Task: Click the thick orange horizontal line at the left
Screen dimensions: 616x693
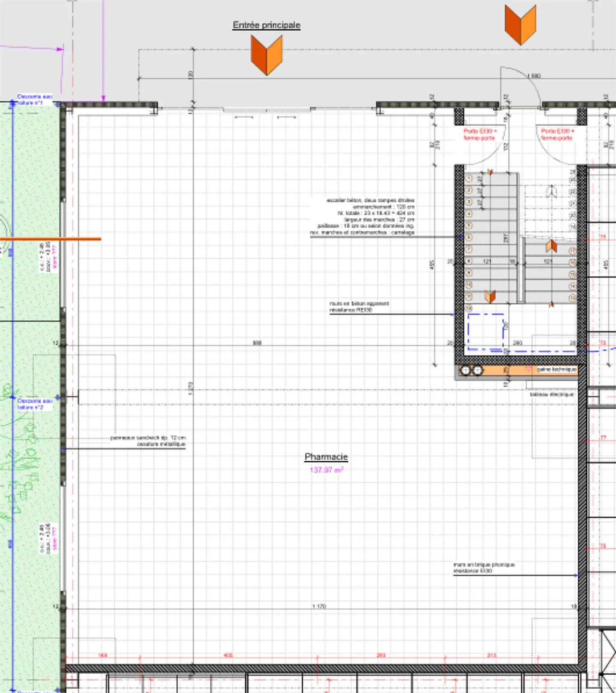Action: (x=50, y=239)
